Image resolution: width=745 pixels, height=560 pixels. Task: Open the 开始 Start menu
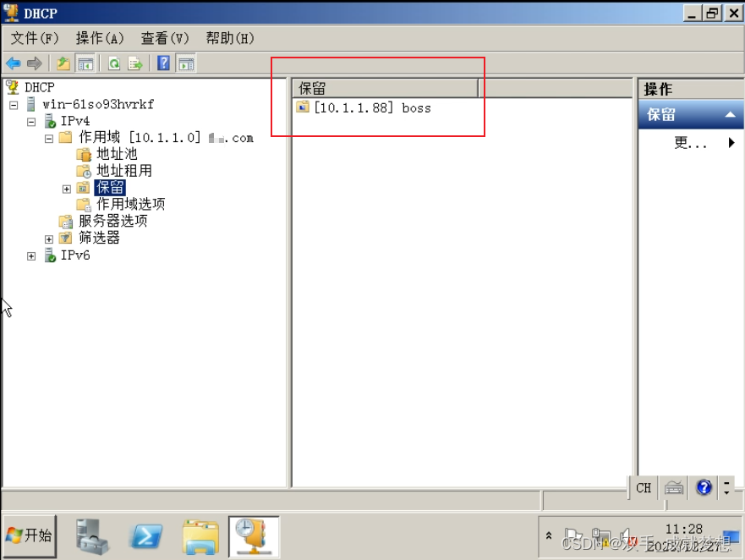(x=30, y=536)
